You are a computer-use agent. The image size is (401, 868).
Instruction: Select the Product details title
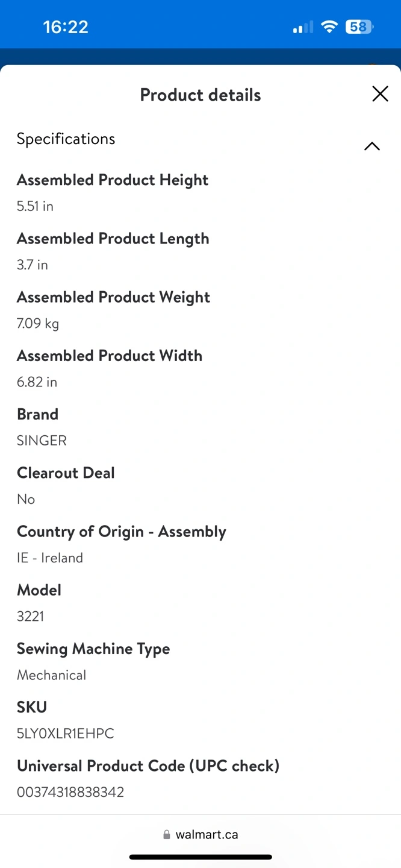pos(200,95)
